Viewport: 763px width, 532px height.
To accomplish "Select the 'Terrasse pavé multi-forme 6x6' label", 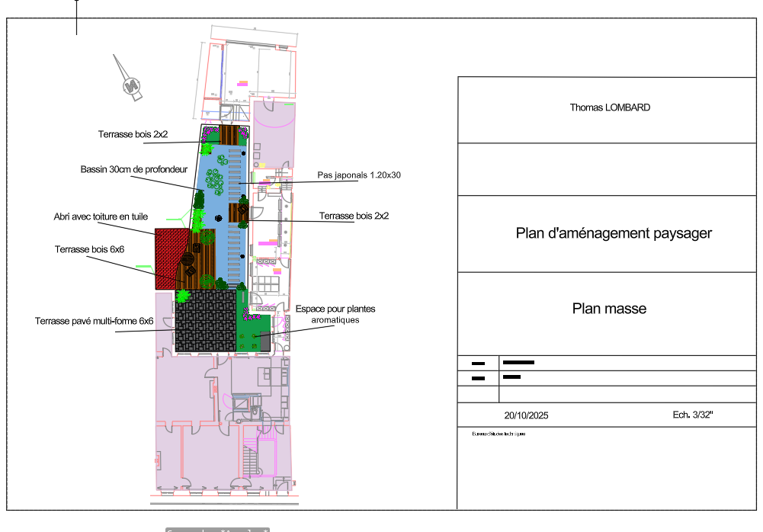I will tap(94, 321).
